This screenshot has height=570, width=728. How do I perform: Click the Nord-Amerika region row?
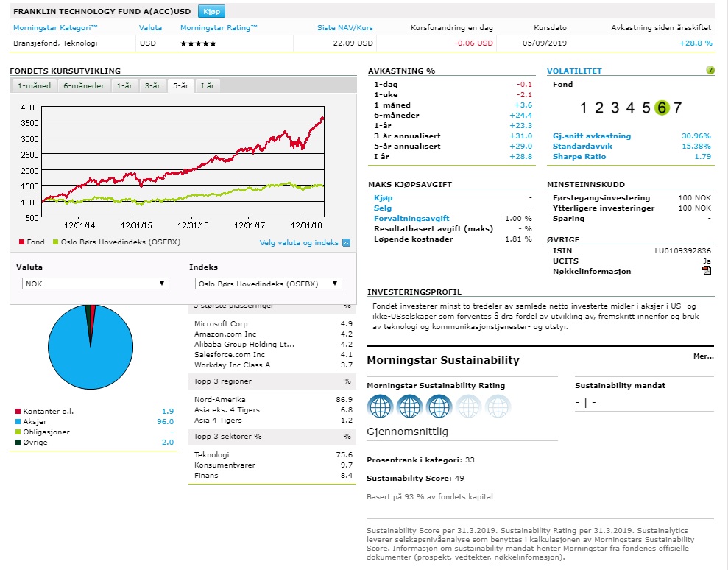pos(273,399)
